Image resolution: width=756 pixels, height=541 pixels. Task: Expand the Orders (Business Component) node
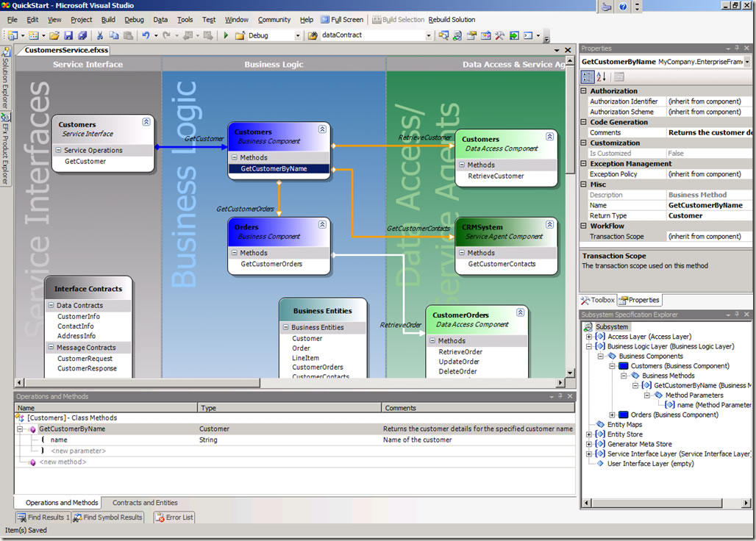612,415
